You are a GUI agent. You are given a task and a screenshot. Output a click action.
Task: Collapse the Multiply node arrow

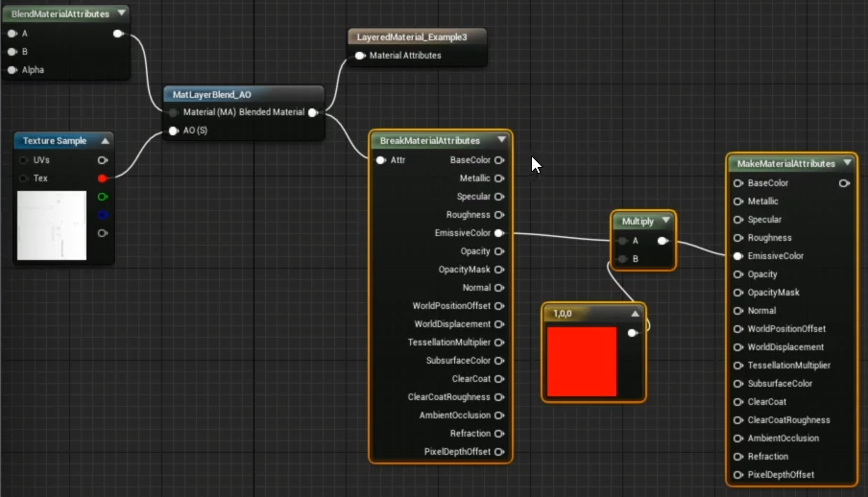(666, 221)
